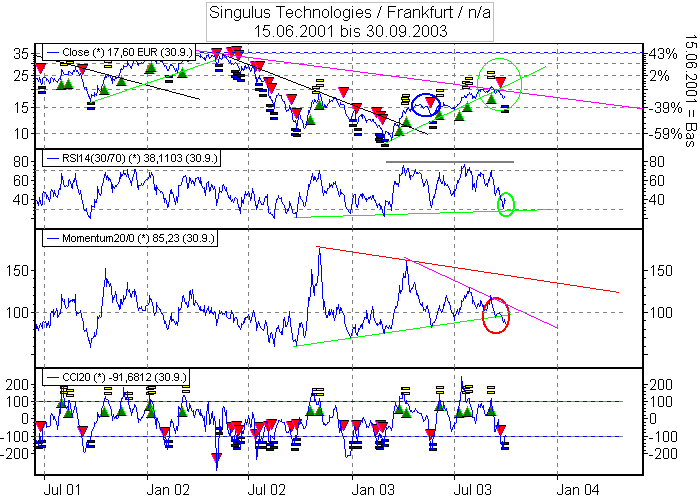700x500 pixels.
Task: Click the lowest red triangle on the CCI panel
Action: (x=217, y=458)
